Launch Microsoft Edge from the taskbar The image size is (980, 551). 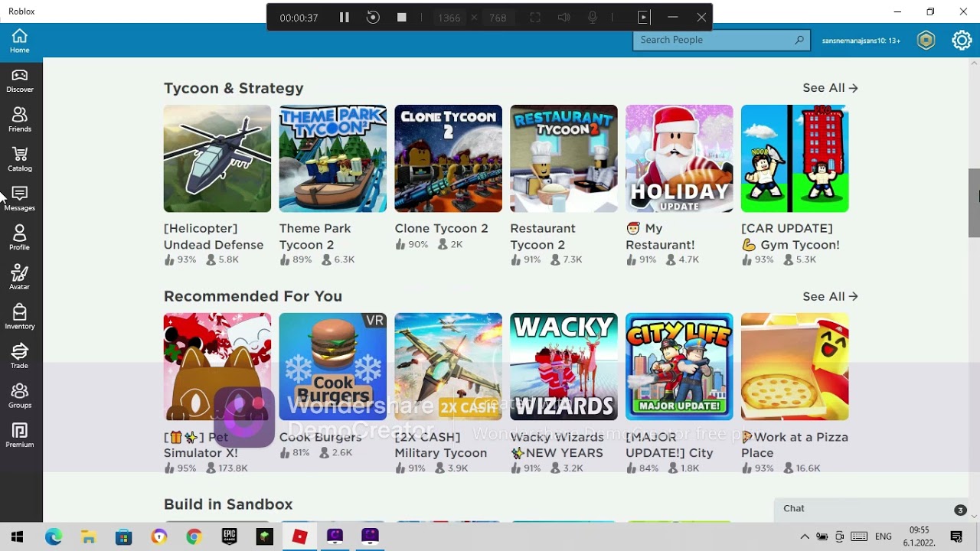tap(54, 536)
